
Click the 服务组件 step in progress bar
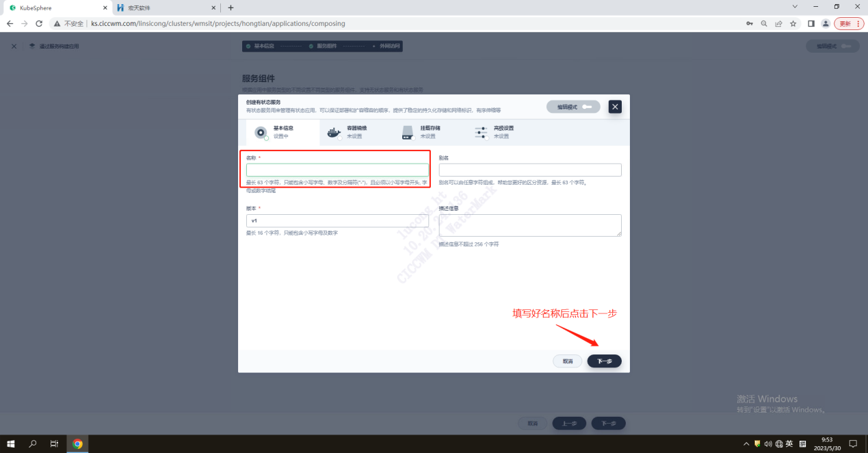[323, 46]
